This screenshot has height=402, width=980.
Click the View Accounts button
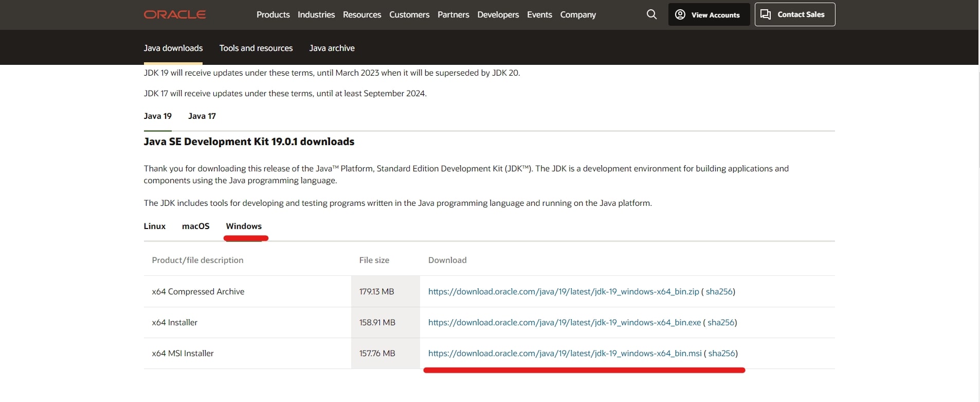[x=709, y=14]
